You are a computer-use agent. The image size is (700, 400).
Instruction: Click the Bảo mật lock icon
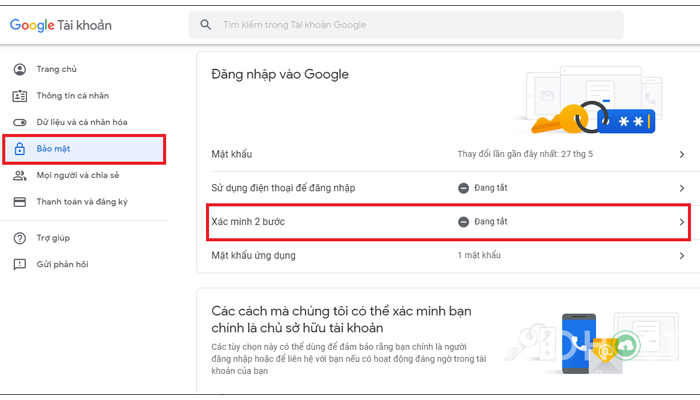[20, 149]
